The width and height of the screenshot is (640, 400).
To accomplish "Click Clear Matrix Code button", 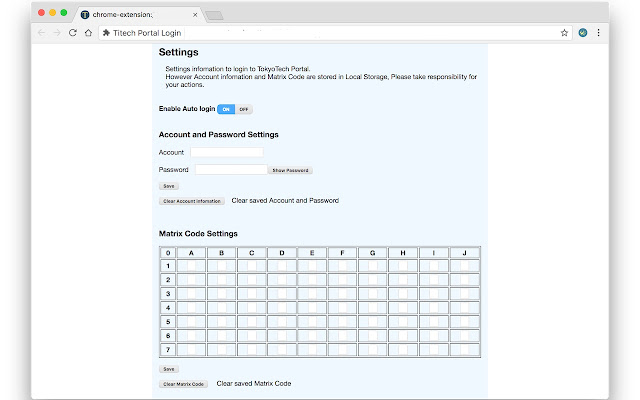I will coord(183,384).
